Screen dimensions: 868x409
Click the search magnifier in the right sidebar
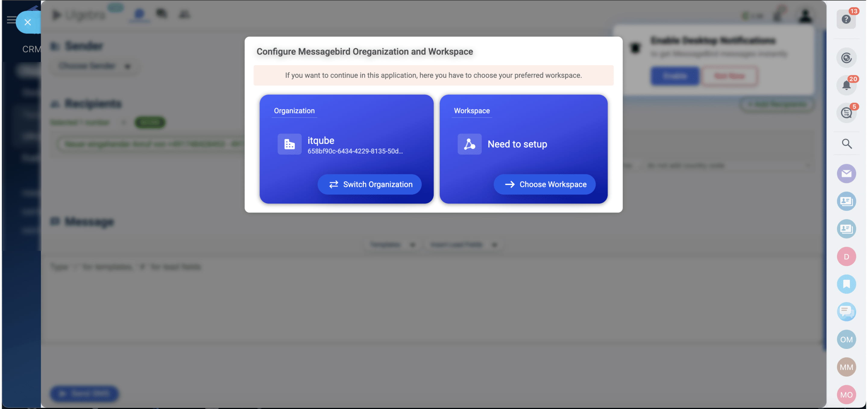point(847,144)
